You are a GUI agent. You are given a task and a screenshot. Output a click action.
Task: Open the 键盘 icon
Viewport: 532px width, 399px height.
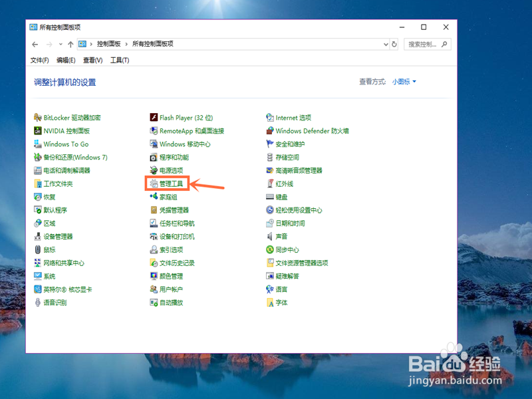click(x=270, y=197)
